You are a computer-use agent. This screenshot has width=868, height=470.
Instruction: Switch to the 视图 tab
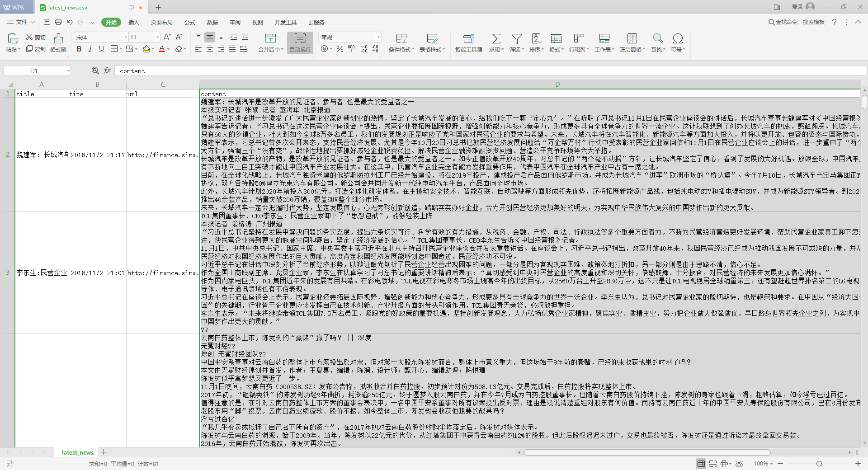[x=257, y=22]
